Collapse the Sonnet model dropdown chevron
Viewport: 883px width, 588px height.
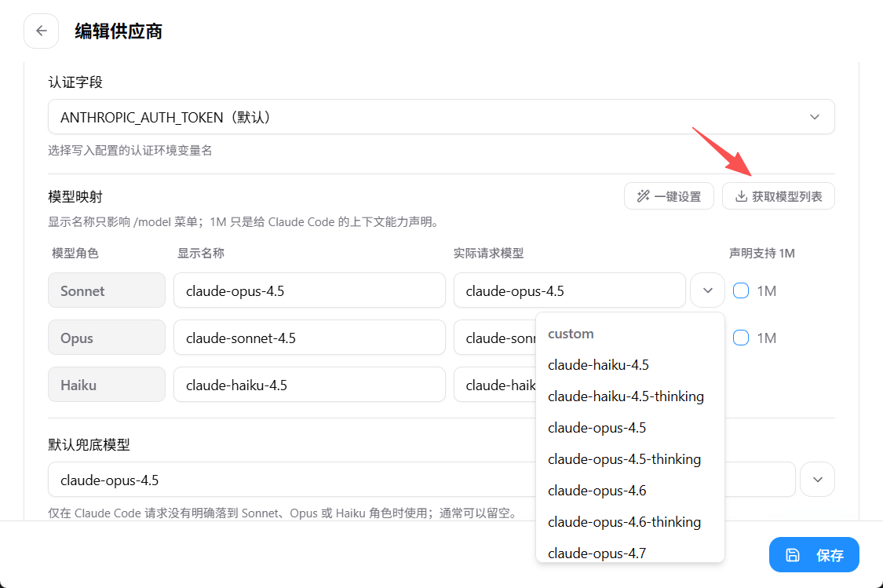pos(707,290)
